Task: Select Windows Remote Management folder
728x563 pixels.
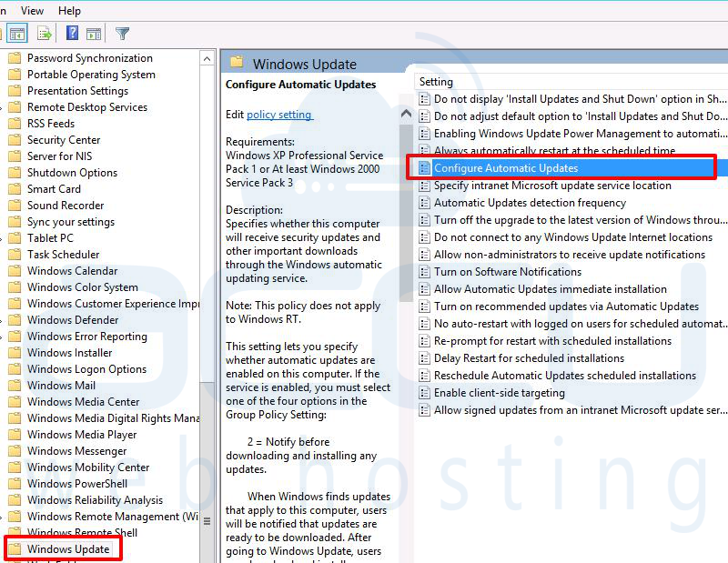Action: coord(113,516)
